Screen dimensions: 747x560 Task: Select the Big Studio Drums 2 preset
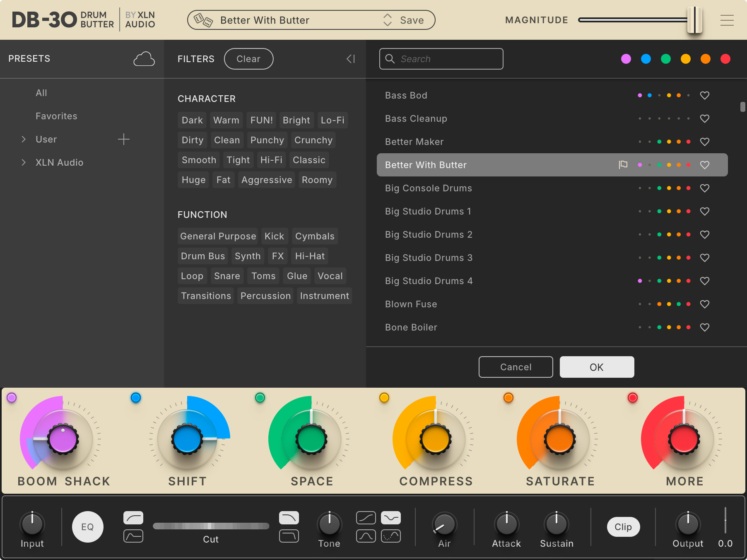coord(552,234)
